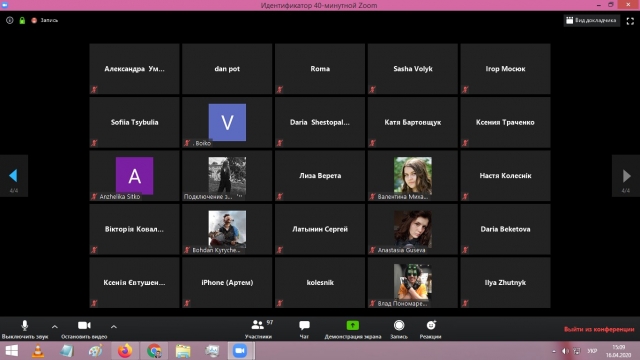Open VLC media player from taskbar

(38, 351)
